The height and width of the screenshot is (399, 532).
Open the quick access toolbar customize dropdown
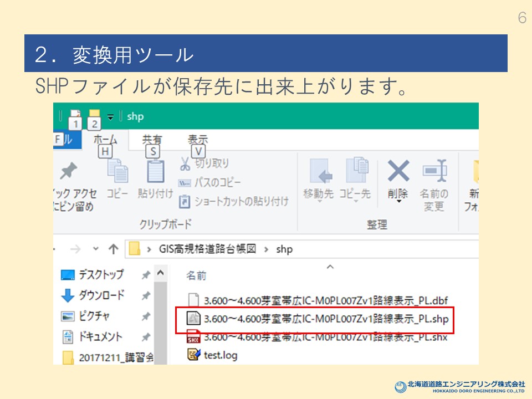[110, 116]
